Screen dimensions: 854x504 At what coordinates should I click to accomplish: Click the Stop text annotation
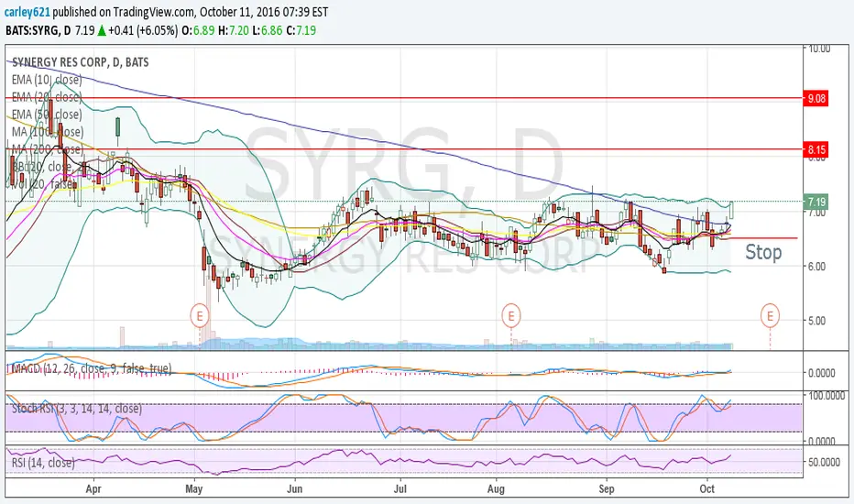pos(763,252)
